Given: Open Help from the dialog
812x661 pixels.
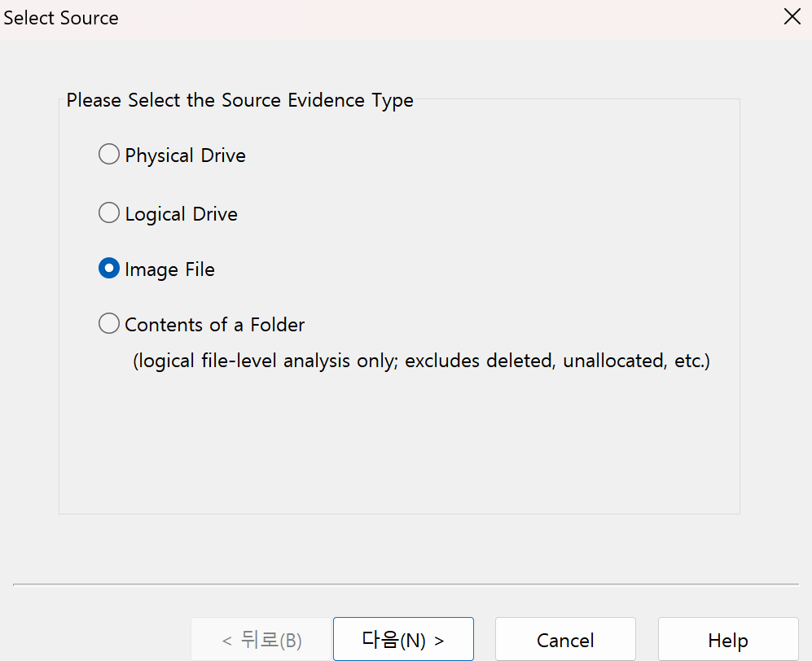Looking at the screenshot, I should 727,640.
